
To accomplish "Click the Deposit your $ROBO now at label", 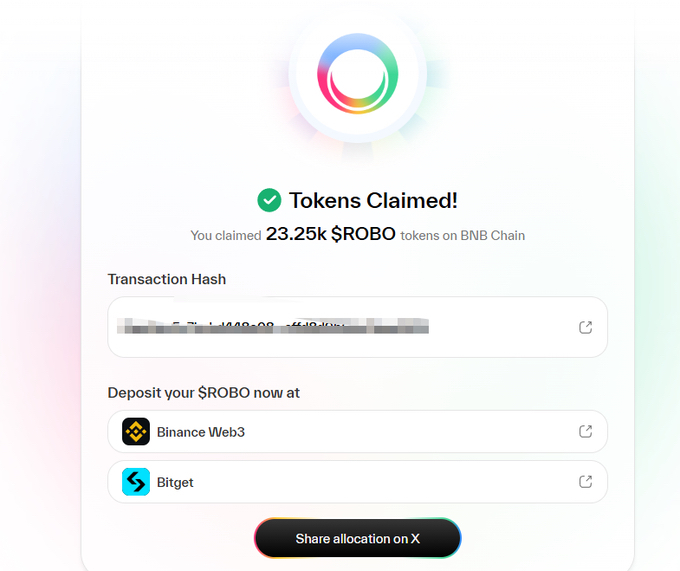I will pyautogui.click(x=204, y=393).
